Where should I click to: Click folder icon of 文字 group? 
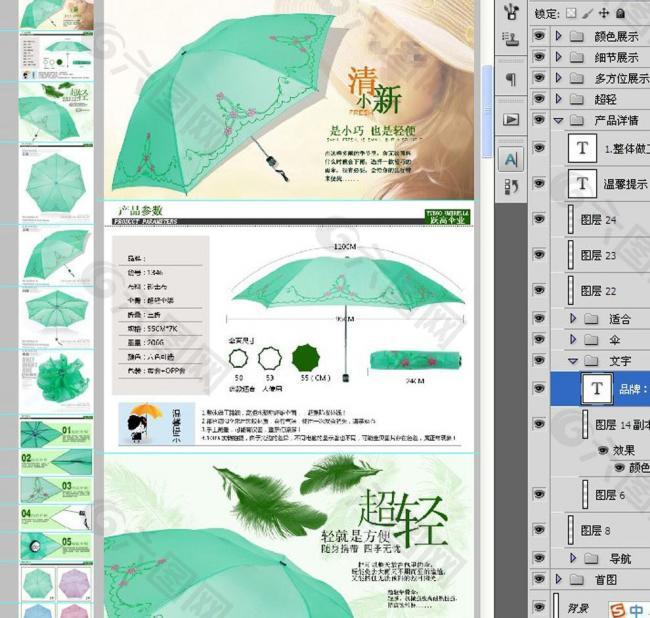coord(591,361)
